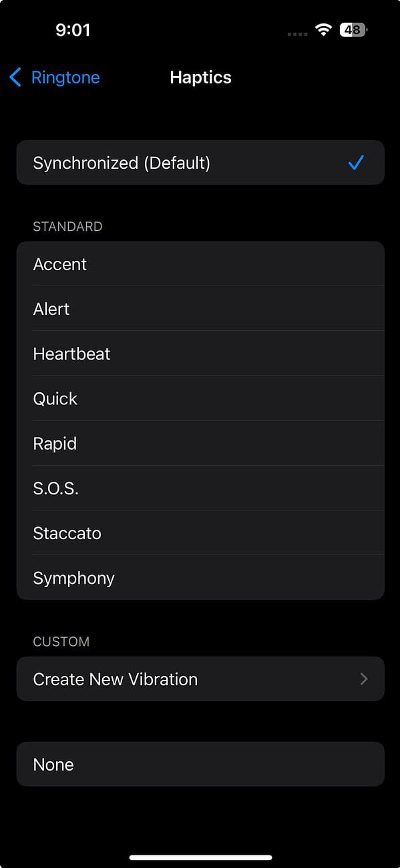Viewport: 400px width, 868px height.
Task: Tap the back chevron next to Ringtone
Action: coord(15,77)
